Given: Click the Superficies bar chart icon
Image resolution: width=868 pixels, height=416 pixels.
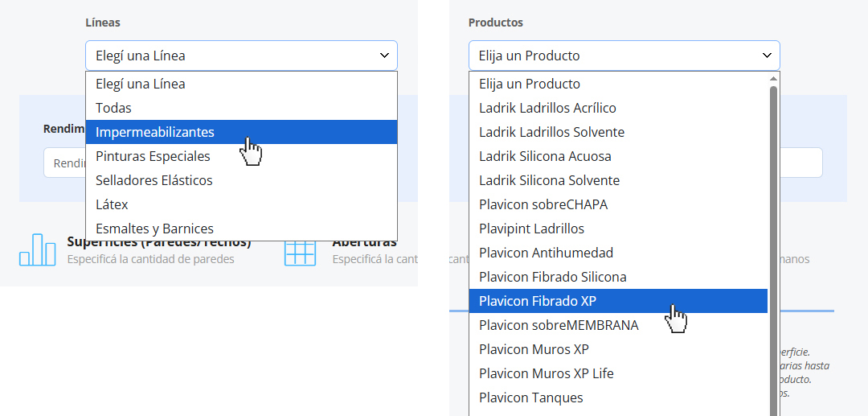Looking at the screenshot, I should (37, 249).
